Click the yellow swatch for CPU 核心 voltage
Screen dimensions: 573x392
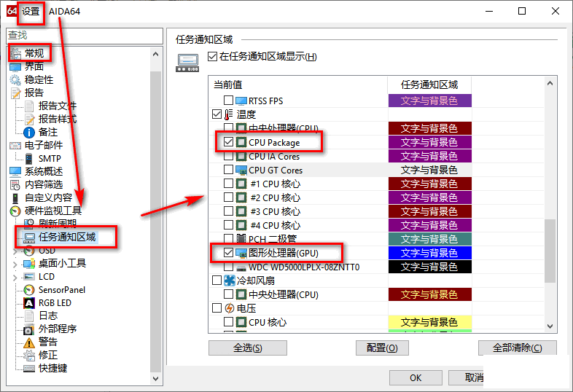tap(430, 322)
